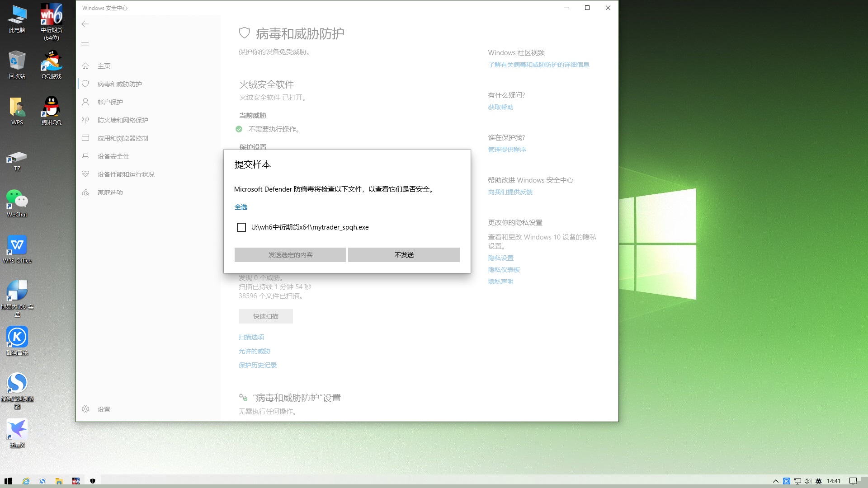
Task: Check the mytrader_spqh.exe file checkbox
Action: [x=241, y=227]
